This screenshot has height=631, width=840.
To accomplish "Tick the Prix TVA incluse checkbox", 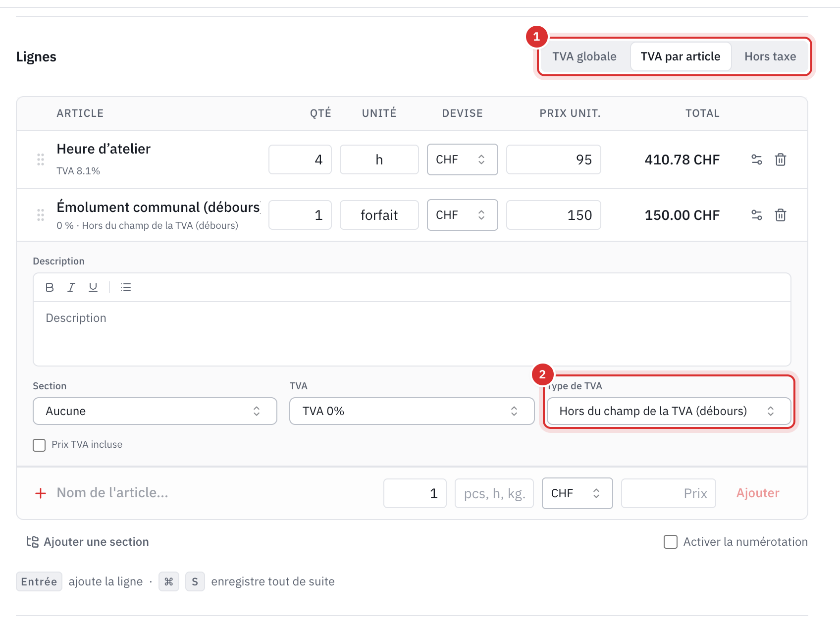I will point(39,445).
